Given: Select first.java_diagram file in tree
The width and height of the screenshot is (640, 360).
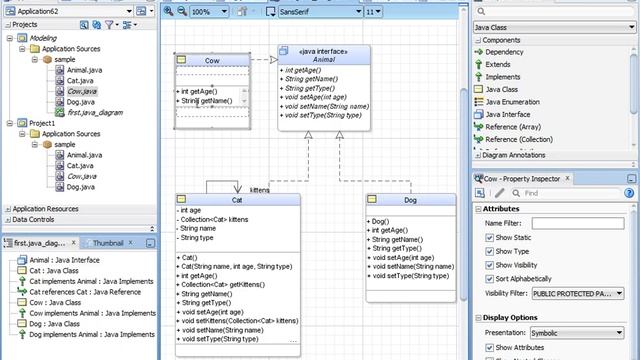Looking at the screenshot, I should [x=95, y=113].
